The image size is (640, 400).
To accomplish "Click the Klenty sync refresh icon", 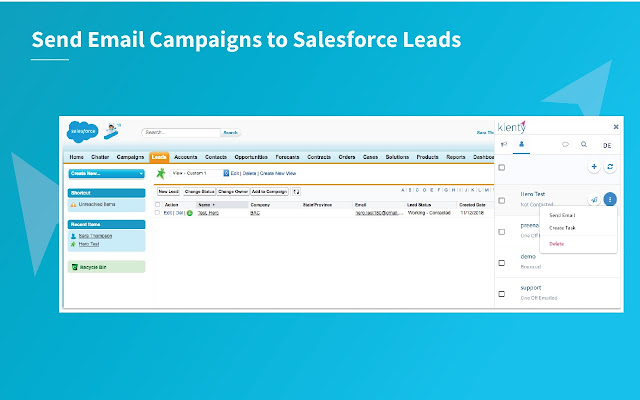I will click(610, 167).
